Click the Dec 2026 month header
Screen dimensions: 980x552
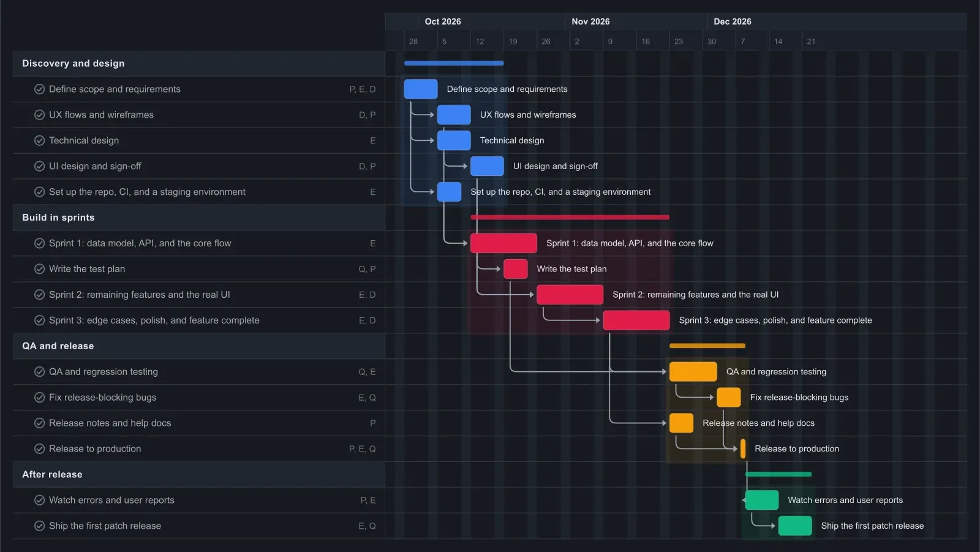(x=733, y=21)
